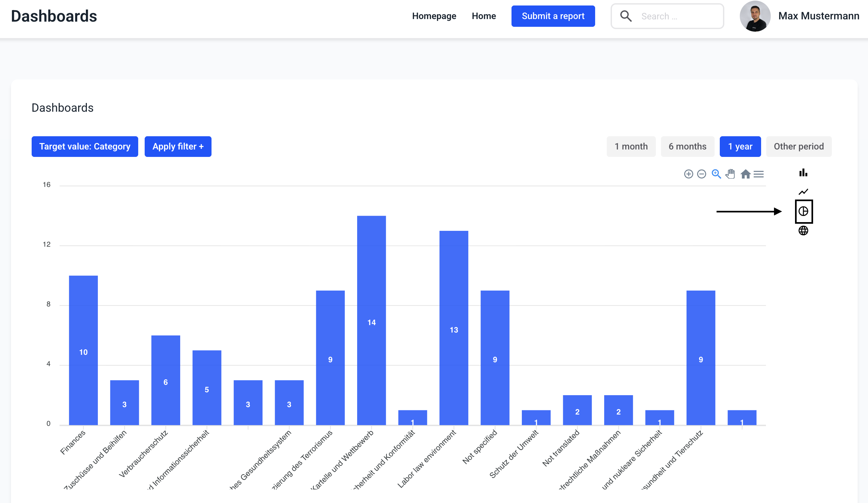Click the chart zoom in plus icon
868x503 pixels.
coord(688,174)
